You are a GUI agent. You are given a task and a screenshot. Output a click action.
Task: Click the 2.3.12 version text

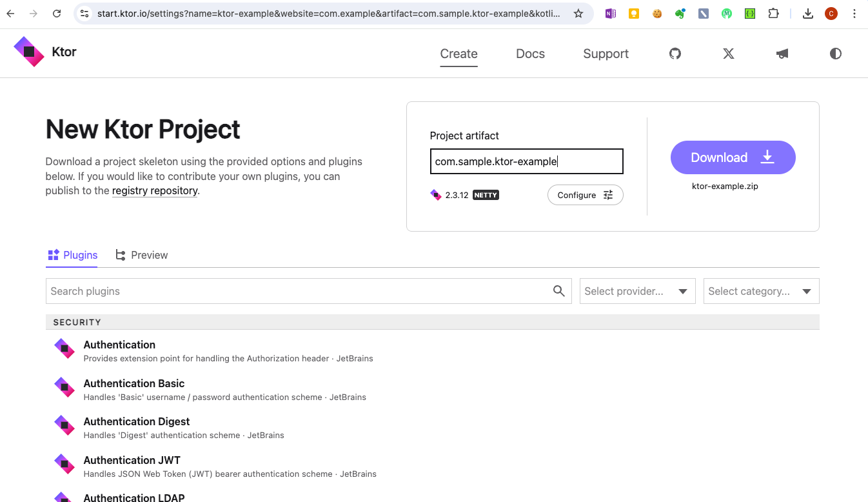pos(457,195)
